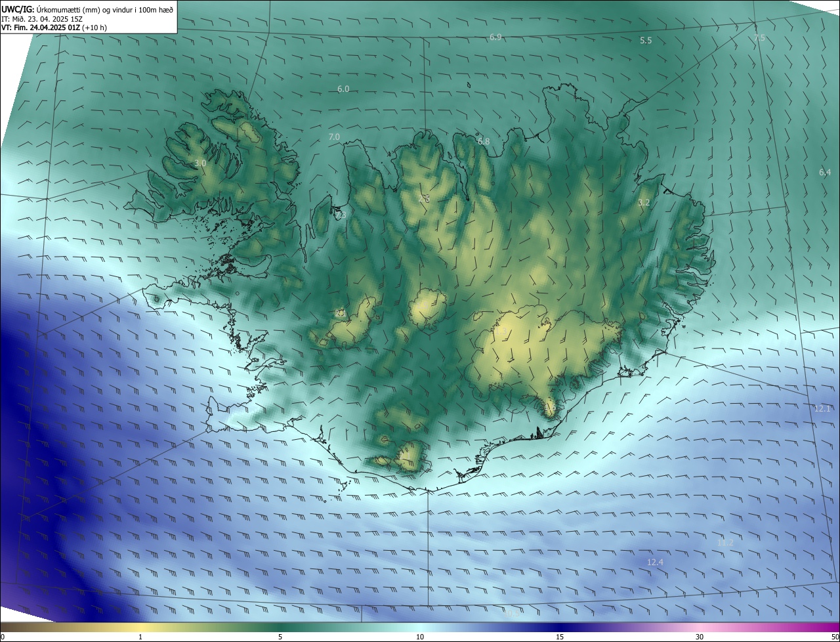Pick the pale cyan color above the 10 tick
Viewport: 840px width, 642px height.
click(420, 628)
